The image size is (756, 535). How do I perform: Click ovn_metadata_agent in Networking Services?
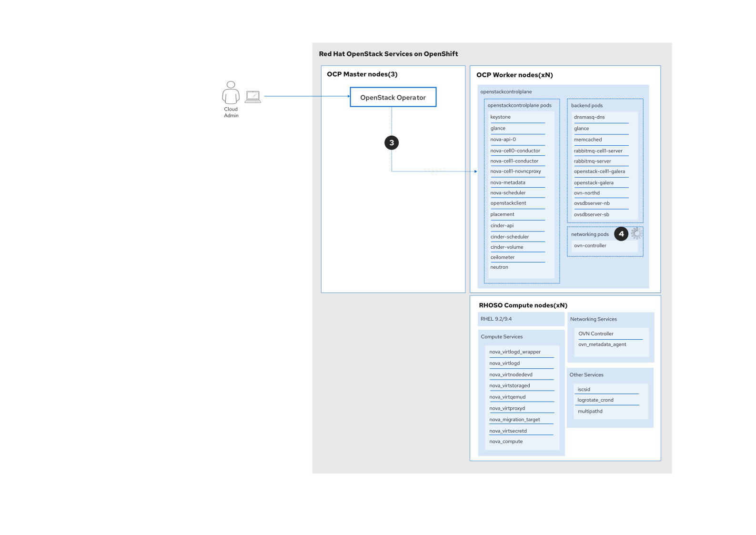click(602, 344)
